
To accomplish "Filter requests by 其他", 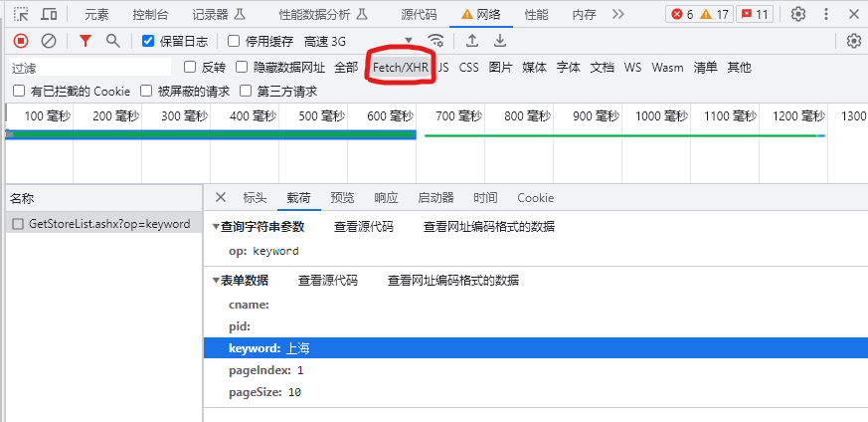I will point(739,68).
